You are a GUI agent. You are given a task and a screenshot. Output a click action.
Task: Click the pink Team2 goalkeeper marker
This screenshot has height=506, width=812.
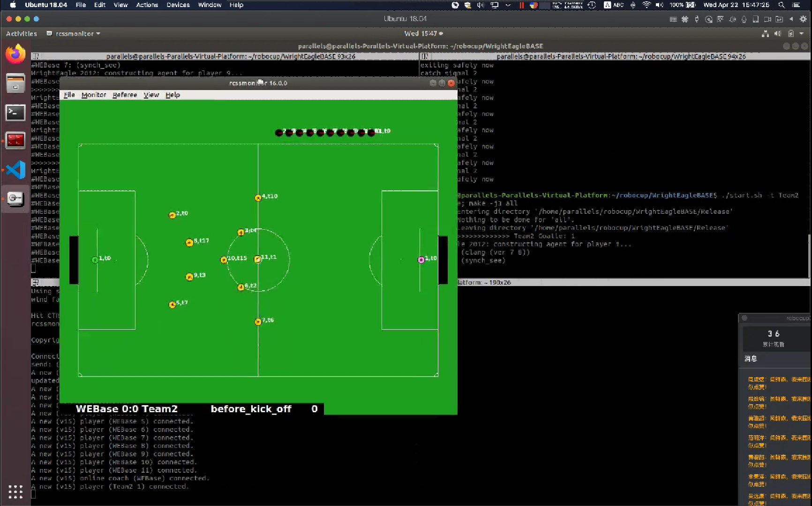pyautogui.click(x=421, y=260)
